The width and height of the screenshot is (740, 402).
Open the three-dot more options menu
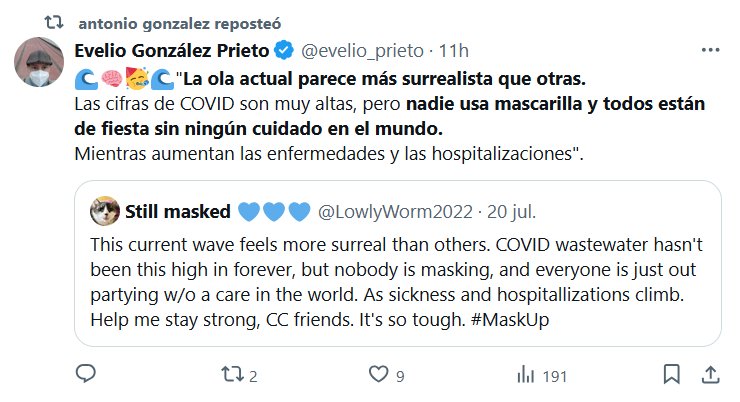(x=710, y=50)
